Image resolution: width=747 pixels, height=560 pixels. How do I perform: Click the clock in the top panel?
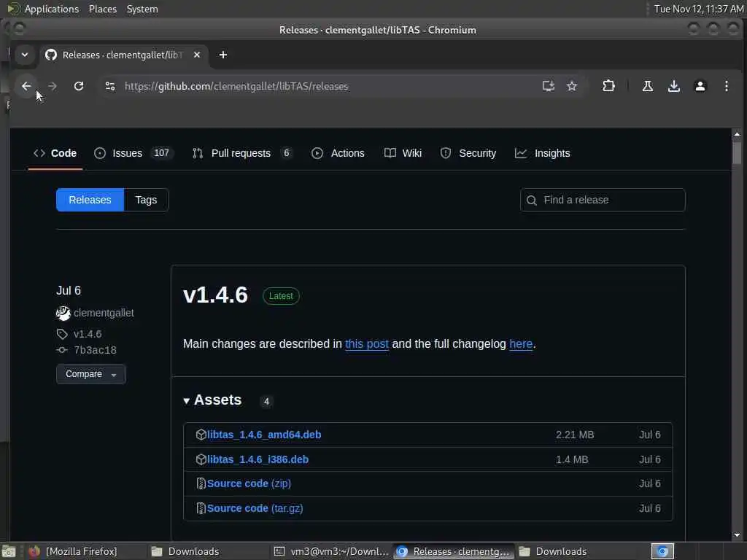(x=698, y=9)
